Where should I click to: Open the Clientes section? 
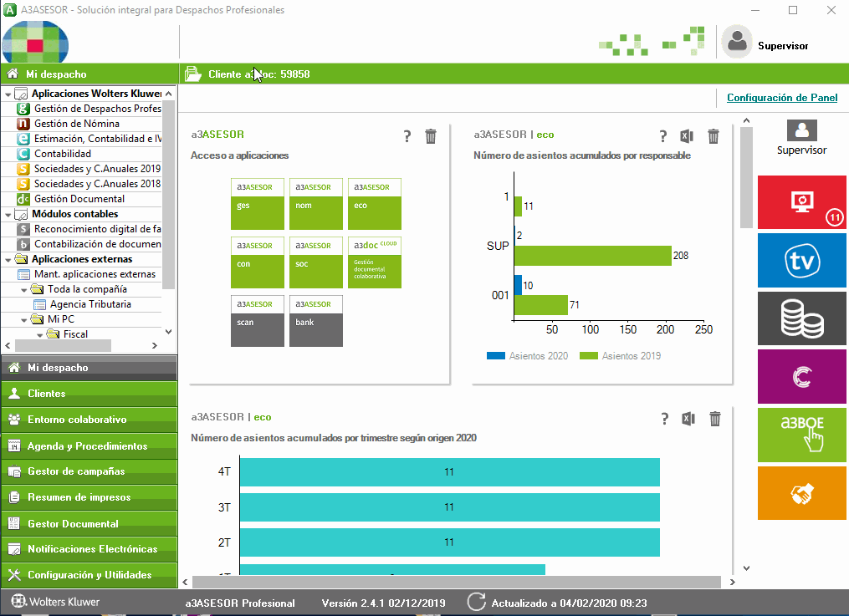click(x=90, y=394)
